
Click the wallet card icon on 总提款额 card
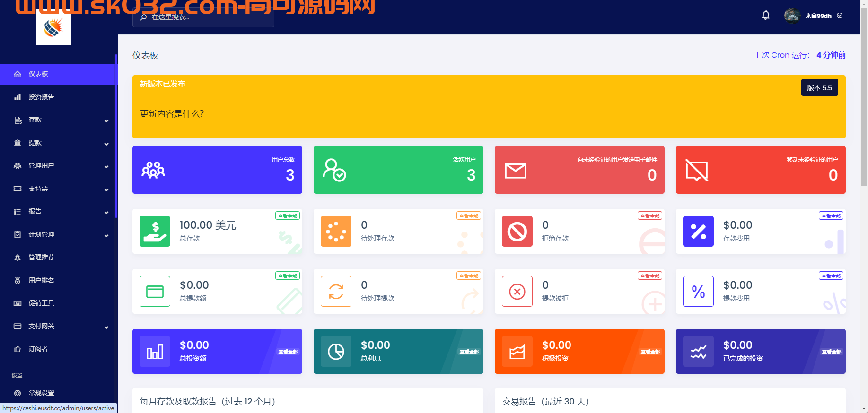point(155,292)
